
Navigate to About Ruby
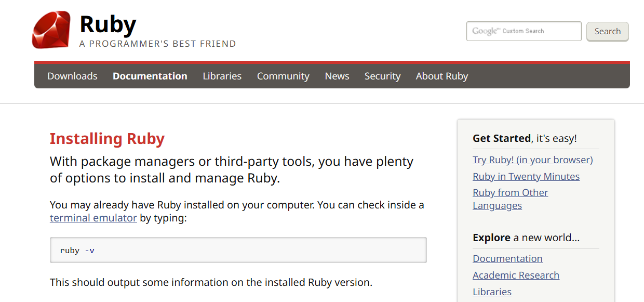tap(442, 76)
